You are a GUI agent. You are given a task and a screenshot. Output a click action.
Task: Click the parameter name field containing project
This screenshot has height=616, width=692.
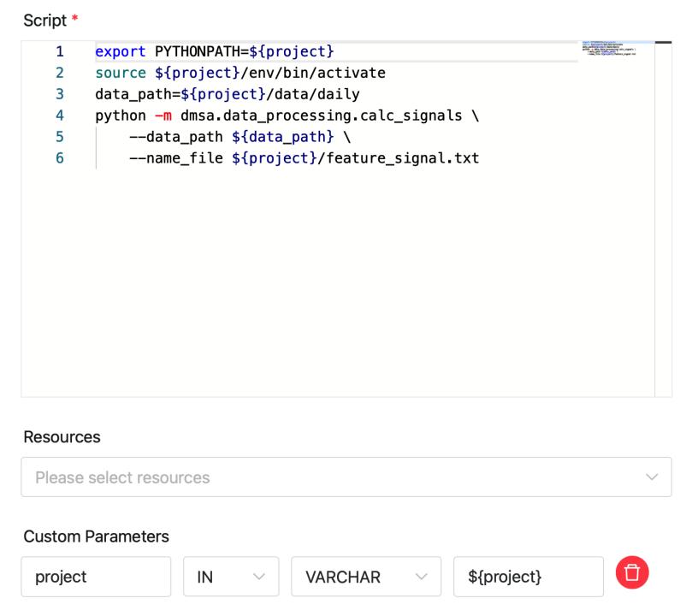(96, 577)
